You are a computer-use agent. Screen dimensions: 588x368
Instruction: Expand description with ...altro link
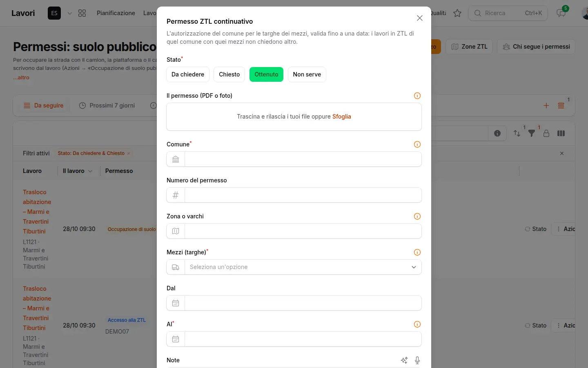click(21, 77)
